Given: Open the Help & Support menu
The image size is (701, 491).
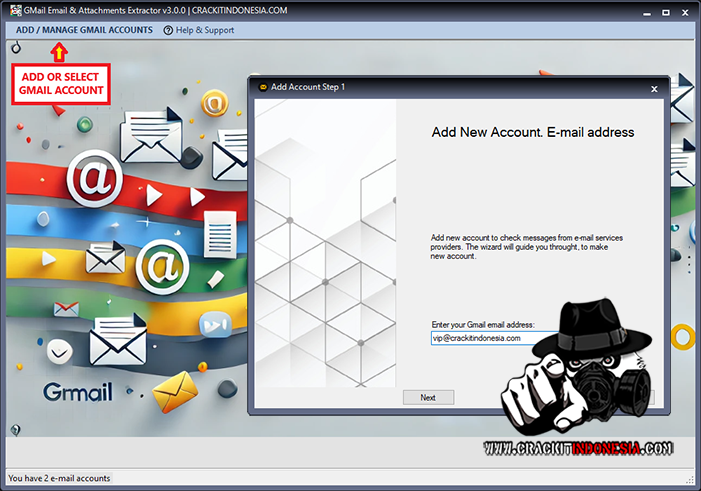Looking at the screenshot, I should tap(204, 30).
